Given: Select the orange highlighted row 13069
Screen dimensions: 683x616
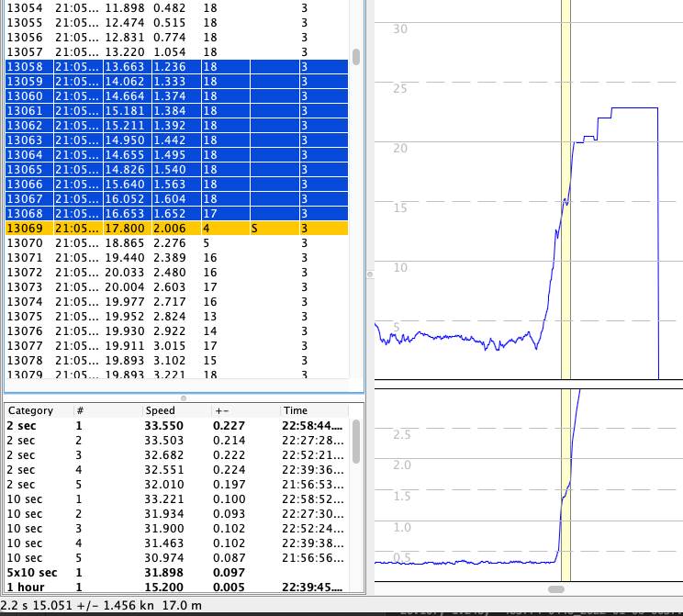Looking at the screenshot, I should (x=174, y=229).
